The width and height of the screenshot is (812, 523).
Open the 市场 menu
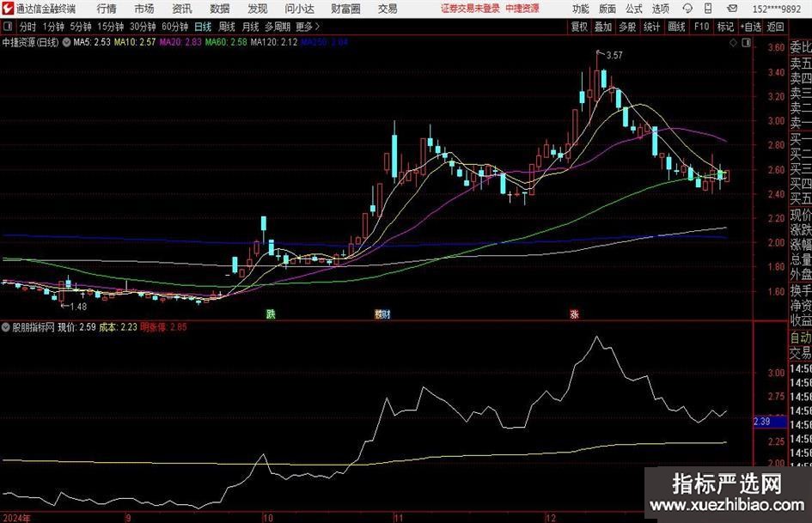click(x=144, y=9)
